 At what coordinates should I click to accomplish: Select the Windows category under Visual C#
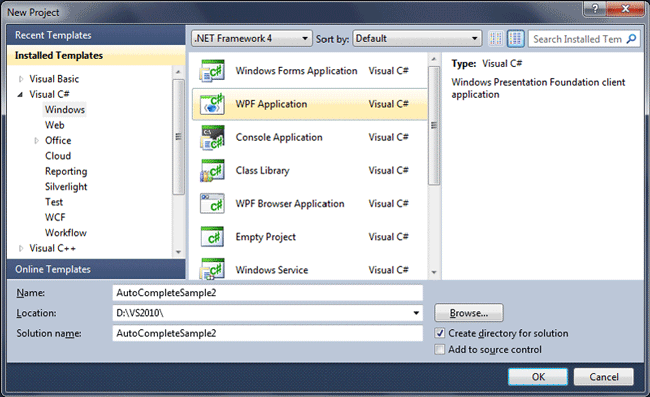click(x=65, y=109)
